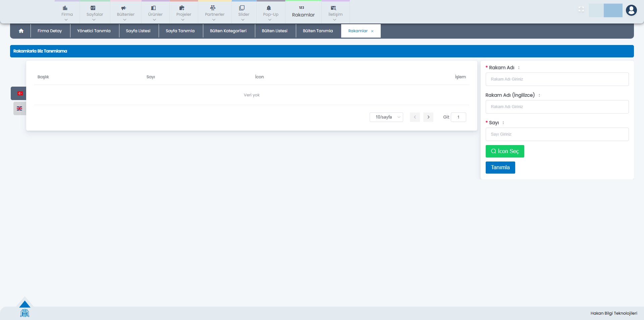Go to next page arrow

pyautogui.click(x=428, y=117)
